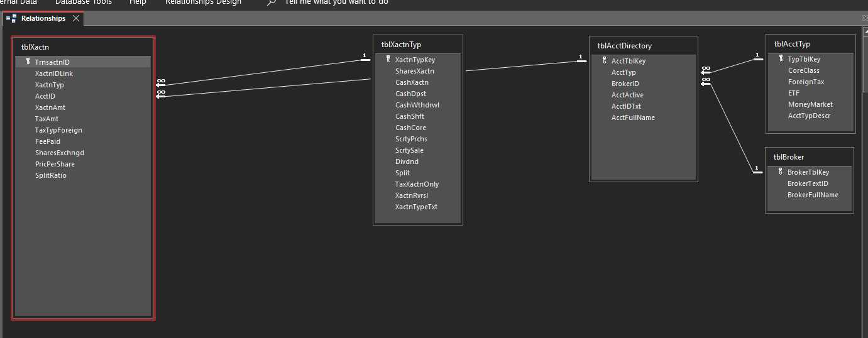Select the tblXactnTyp table title

(x=401, y=45)
